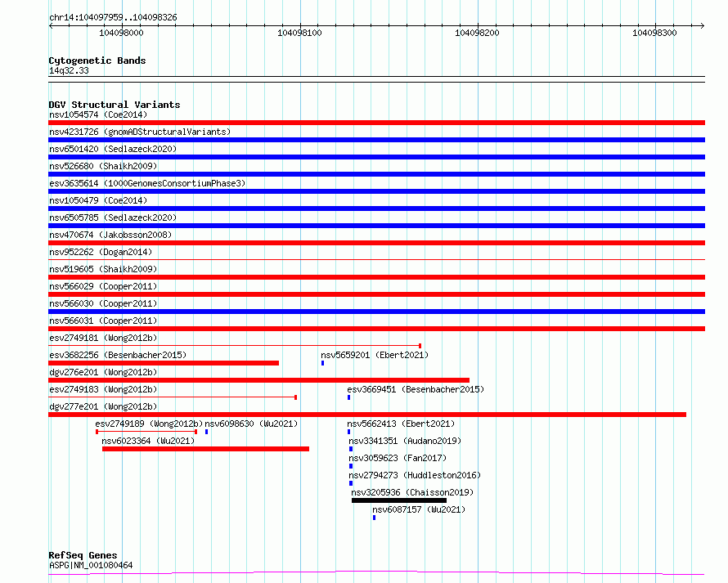Click the black nsv3205936 Chaisson2019 variant bar

pos(398,500)
